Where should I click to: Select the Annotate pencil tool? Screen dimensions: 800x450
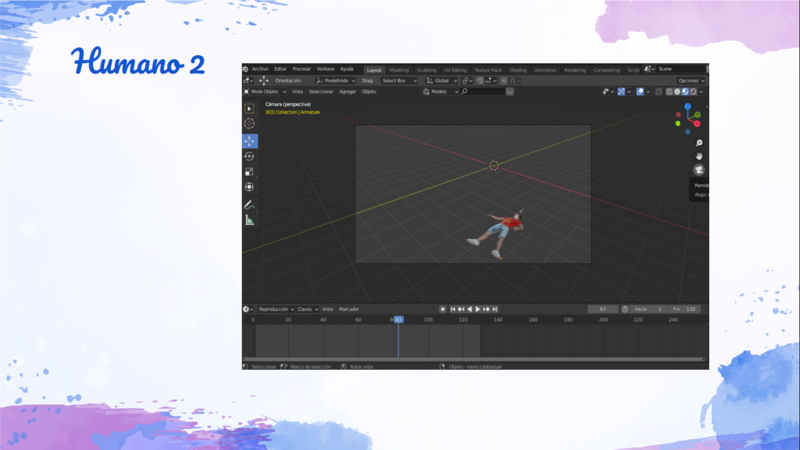click(x=249, y=205)
